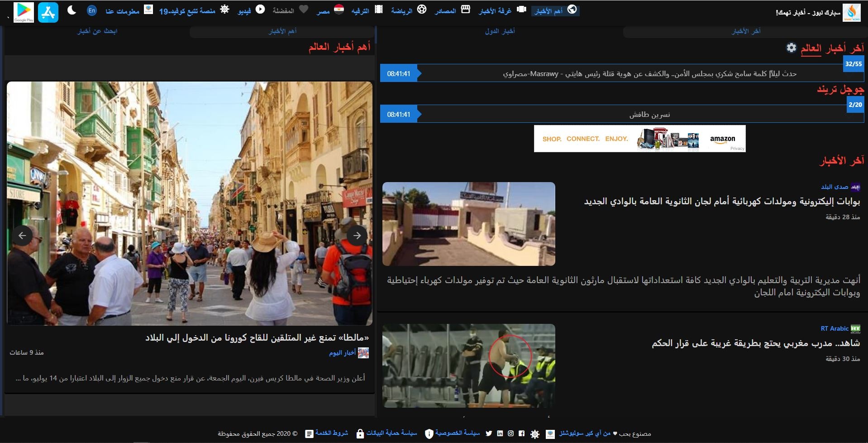Viewport: 868px width, 443px height.
Task: Open the COVID-19 tracker via the virus icon
Action: point(224,10)
